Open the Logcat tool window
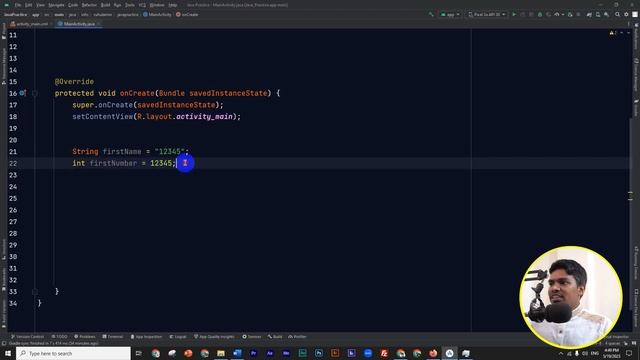This screenshot has width=640, height=360. point(178,336)
